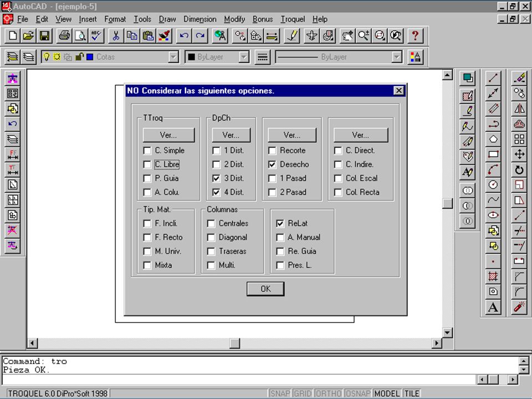Click the red Help question mark icon
532x399 pixels.
click(x=415, y=35)
